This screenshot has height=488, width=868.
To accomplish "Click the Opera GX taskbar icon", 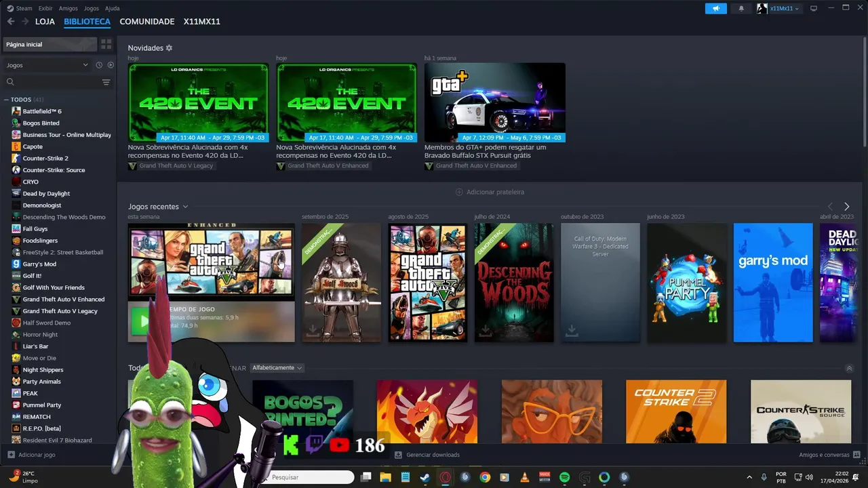I will pyautogui.click(x=446, y=477).
